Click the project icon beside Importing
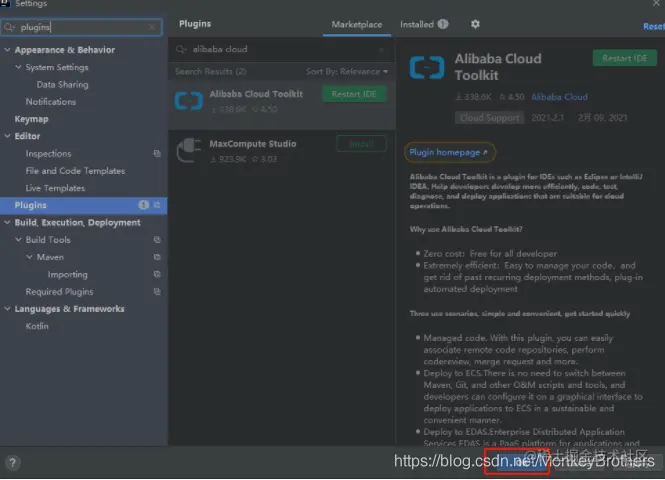The height and width of the screenshot is (480, 665). (x=157, y=274)
